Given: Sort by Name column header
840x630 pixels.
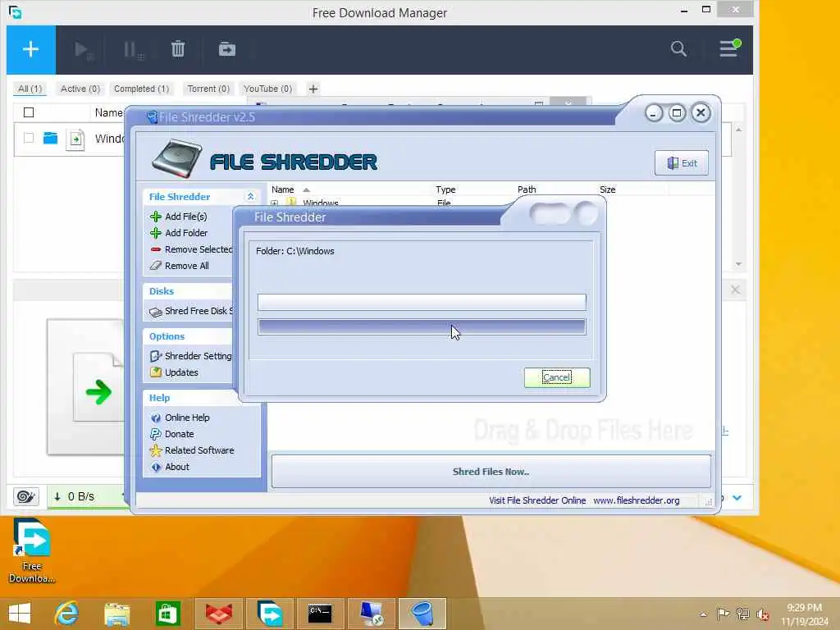Looking at the screenshot, I should (x=283, y=189).
